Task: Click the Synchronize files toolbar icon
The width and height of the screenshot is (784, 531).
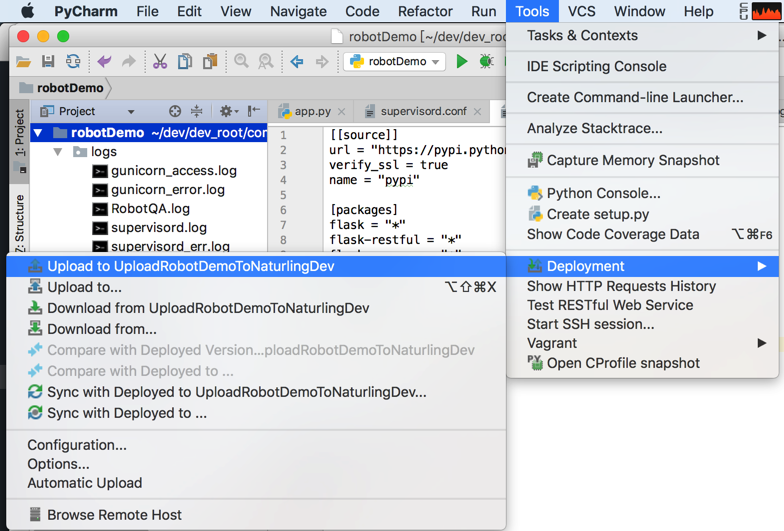Action: click(x=73, y=62)
